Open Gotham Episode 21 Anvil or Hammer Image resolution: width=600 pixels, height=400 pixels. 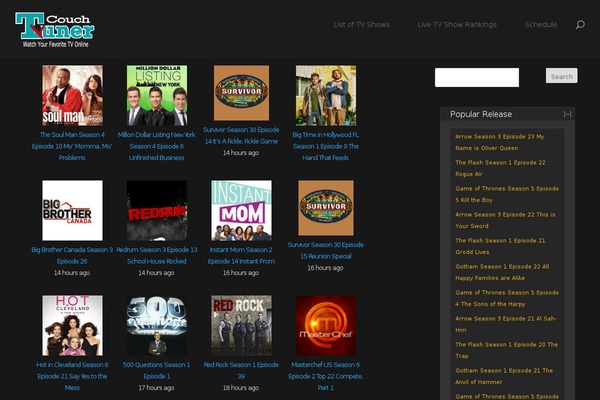504,376
